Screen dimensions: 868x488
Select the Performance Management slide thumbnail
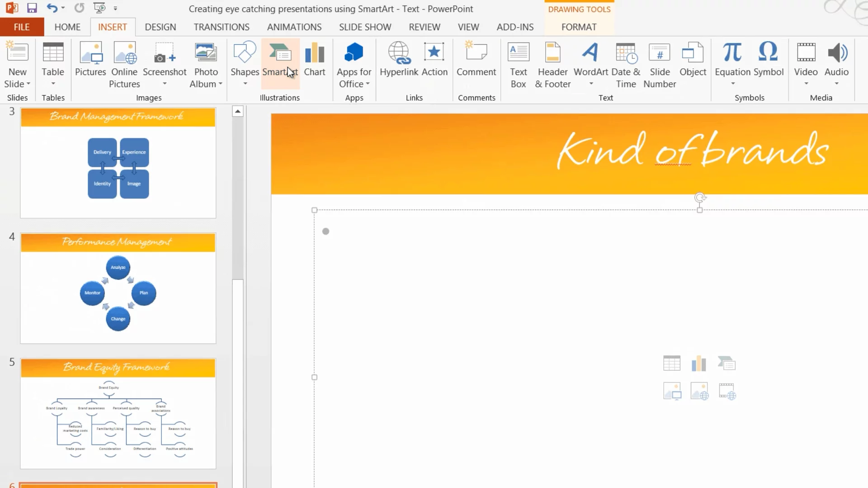tap(118, 288)
